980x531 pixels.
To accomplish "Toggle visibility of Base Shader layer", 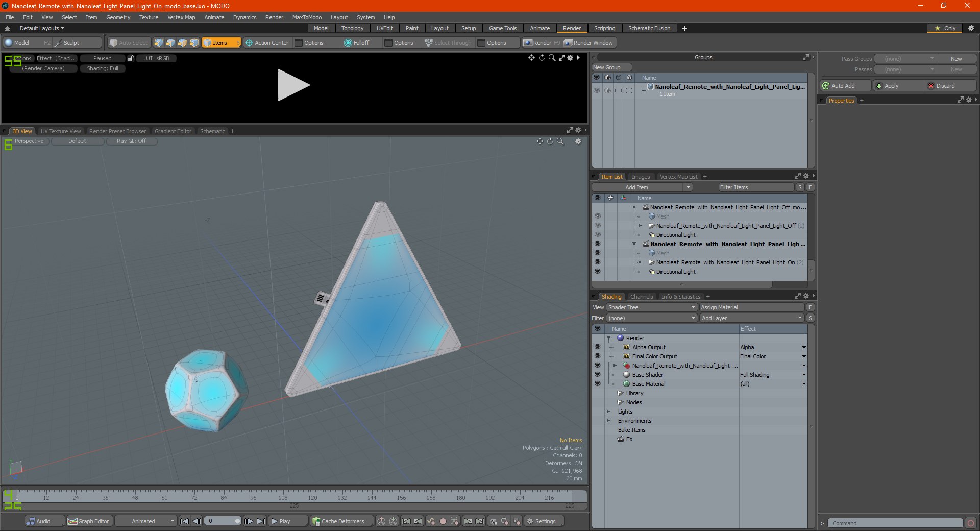I will 597,375.
